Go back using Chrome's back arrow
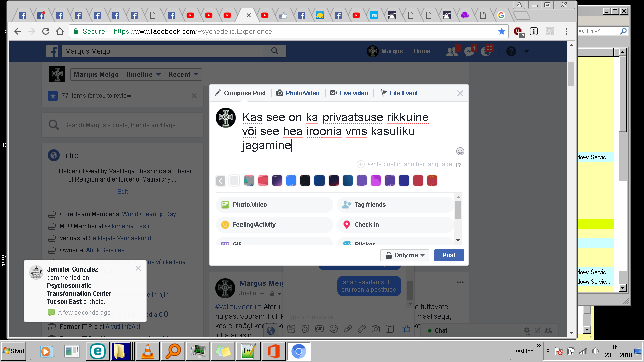644x362 pixels. coord(18,31)
